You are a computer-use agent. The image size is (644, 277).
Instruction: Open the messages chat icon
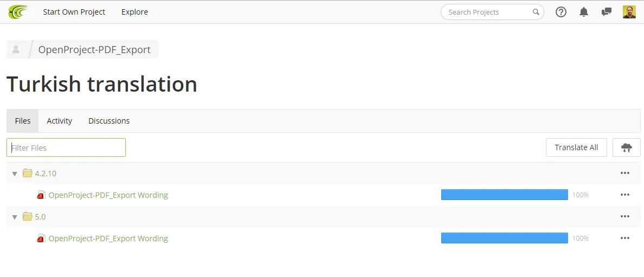tap(606, 12)
